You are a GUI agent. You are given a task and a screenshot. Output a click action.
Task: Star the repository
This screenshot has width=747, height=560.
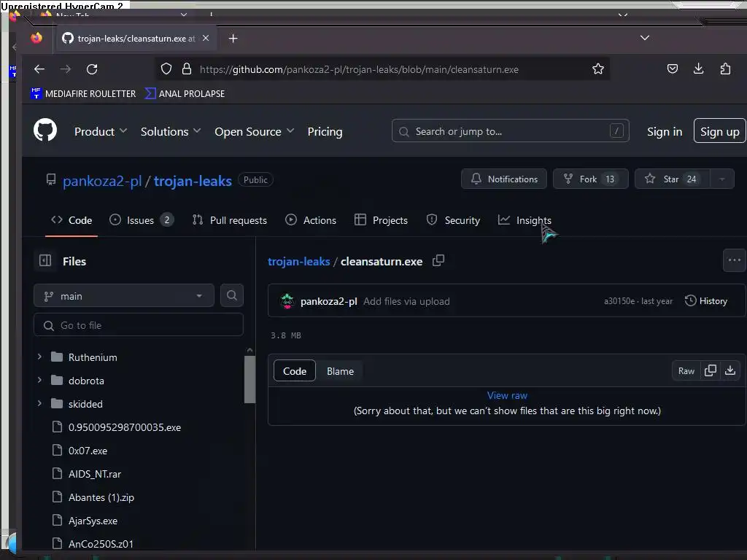click(x=672, y=179)
